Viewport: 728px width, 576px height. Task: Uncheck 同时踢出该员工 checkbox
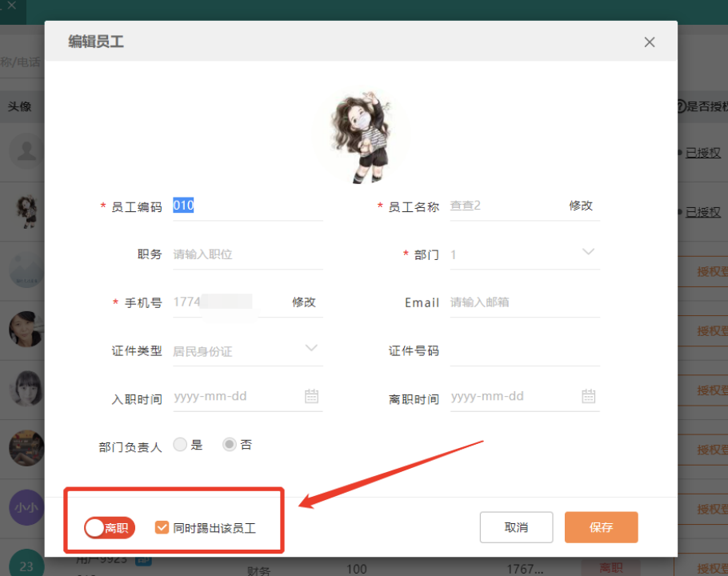point(162,528)
